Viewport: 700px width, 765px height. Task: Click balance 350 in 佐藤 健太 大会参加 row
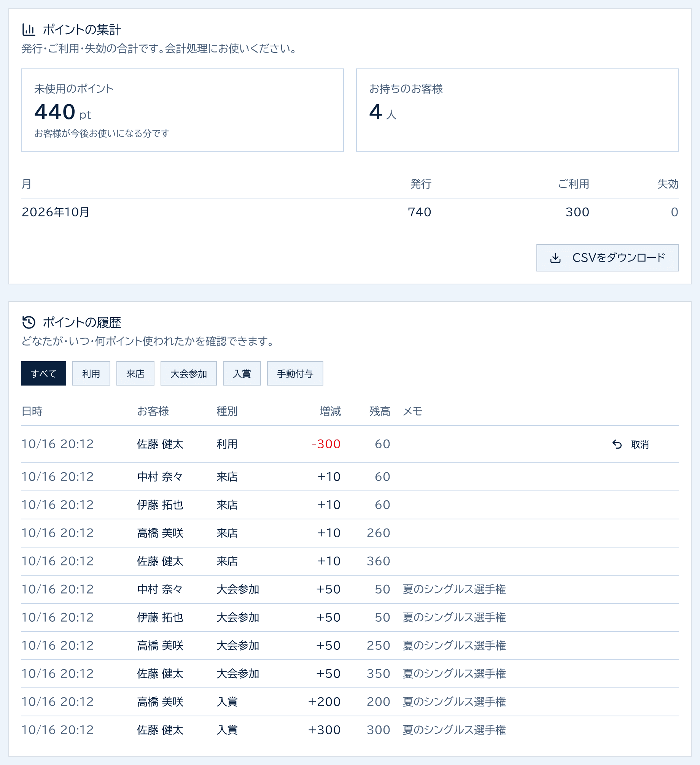point(379,674)
